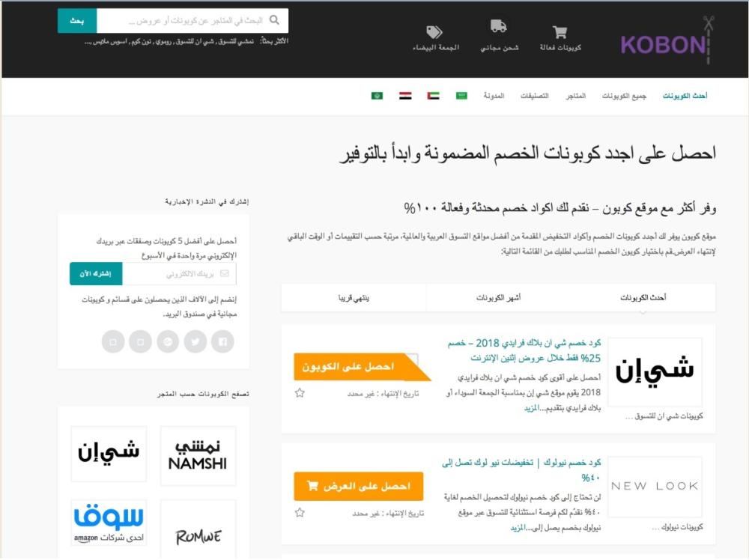Open المتاجر navigation item
The height and width of the screenshot is (560, 749).
[575, 96]
